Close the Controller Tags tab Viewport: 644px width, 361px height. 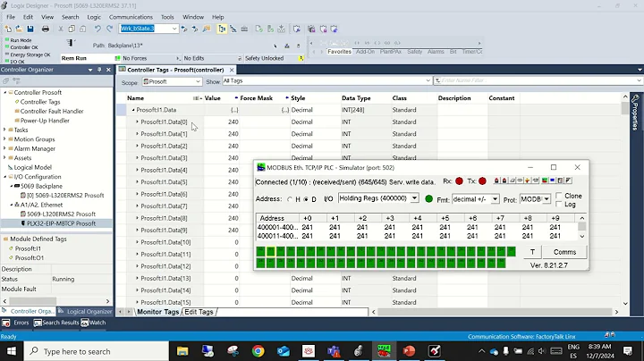(232, 70)
